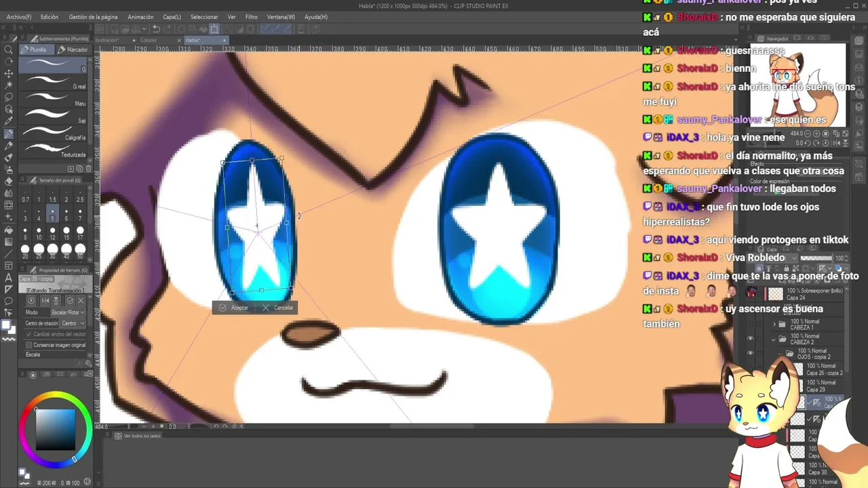Screen dimensions: 868x488
Task: Select the Capa 24 layer thumbnail
Action: (x=775, y=294)
